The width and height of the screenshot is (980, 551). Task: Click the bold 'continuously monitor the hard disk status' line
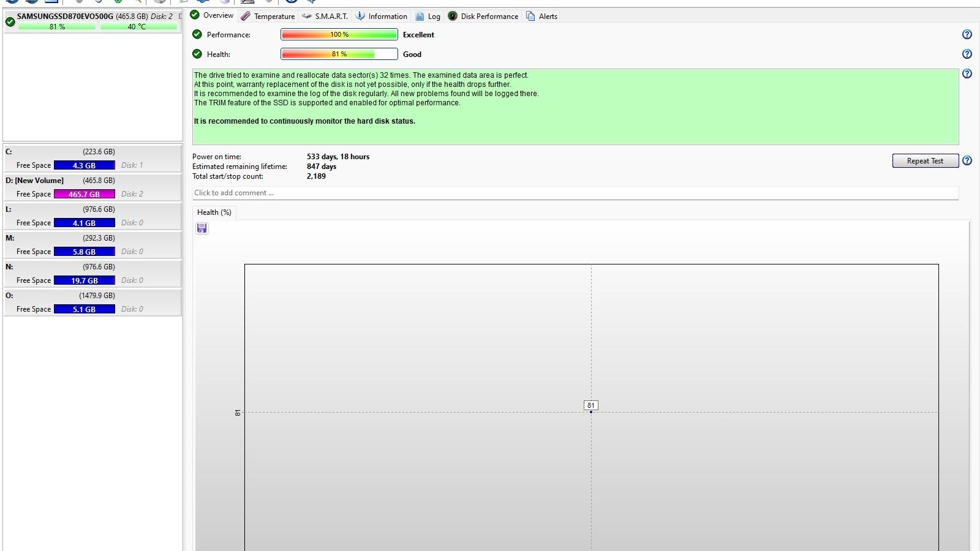click(304, 121)
